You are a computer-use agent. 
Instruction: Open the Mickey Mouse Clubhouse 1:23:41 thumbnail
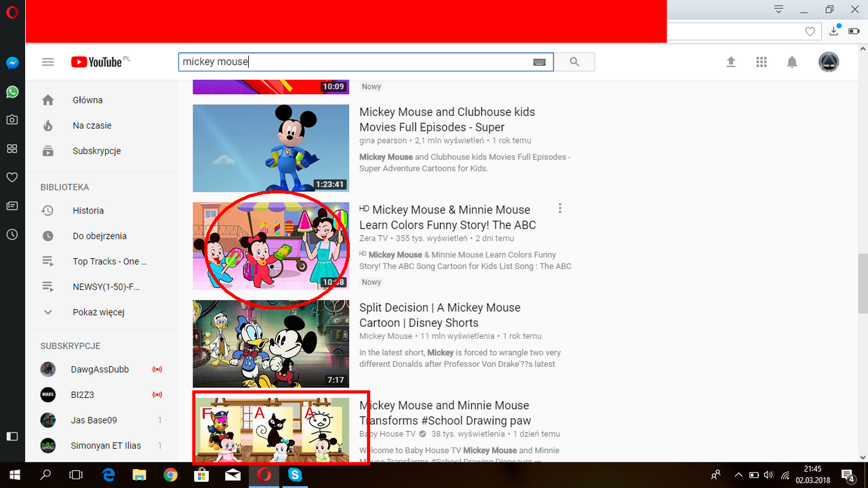(271, 148)
